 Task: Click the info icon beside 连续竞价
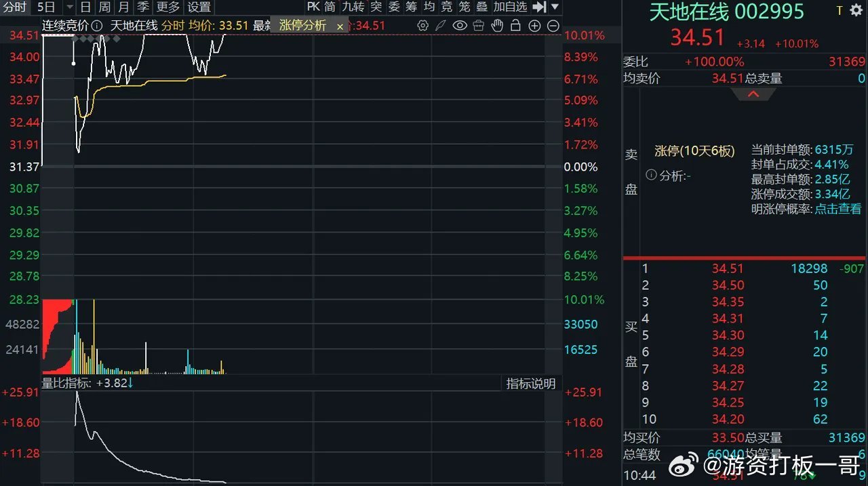click(96, 25)
